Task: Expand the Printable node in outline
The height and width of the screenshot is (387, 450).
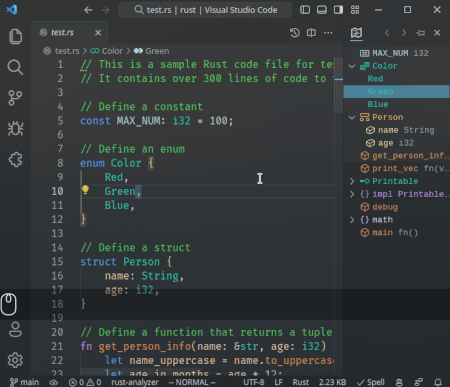Action: (x=352, y=181)
